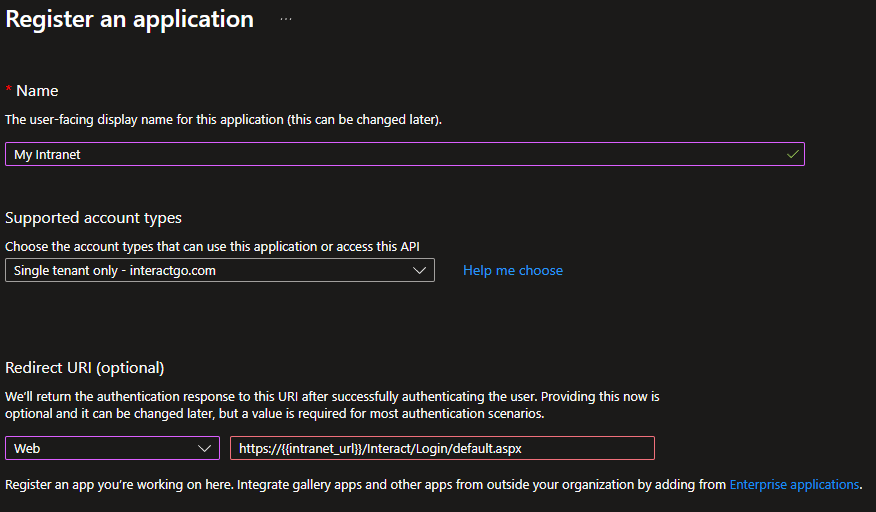This screenshot has width=876, height=512.
Task: Click text 'Register an app you're working on here'
Action: 118,485
